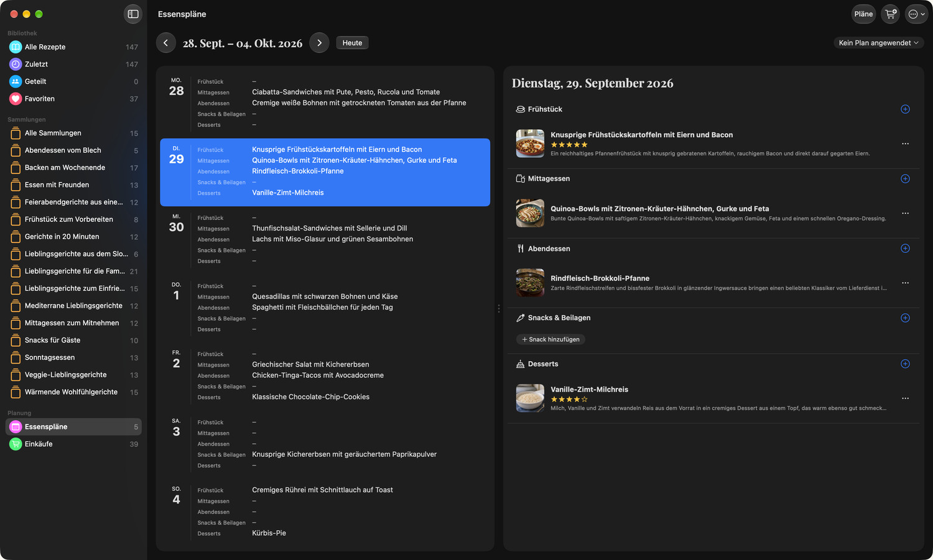
Task: Click the star rating of Frühstückskartoffeln
Action: [x=569, y=145]
